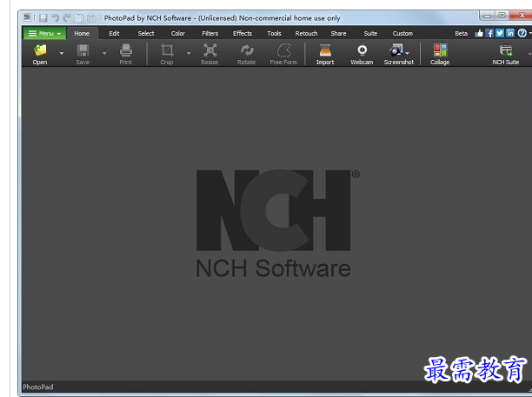Open the Webcam capture tool
The width and height of the screenshot is (532, 397).
362,54
